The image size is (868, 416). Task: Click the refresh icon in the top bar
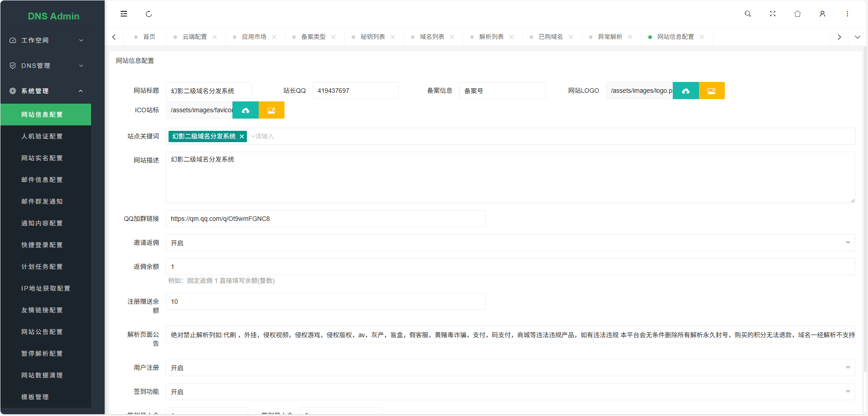(x=149, y=14)
